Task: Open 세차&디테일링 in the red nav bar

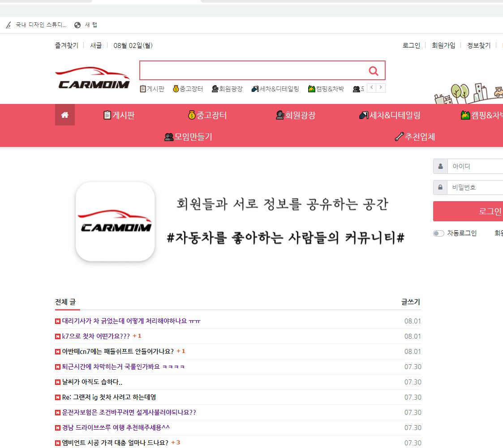Action: 390,115
